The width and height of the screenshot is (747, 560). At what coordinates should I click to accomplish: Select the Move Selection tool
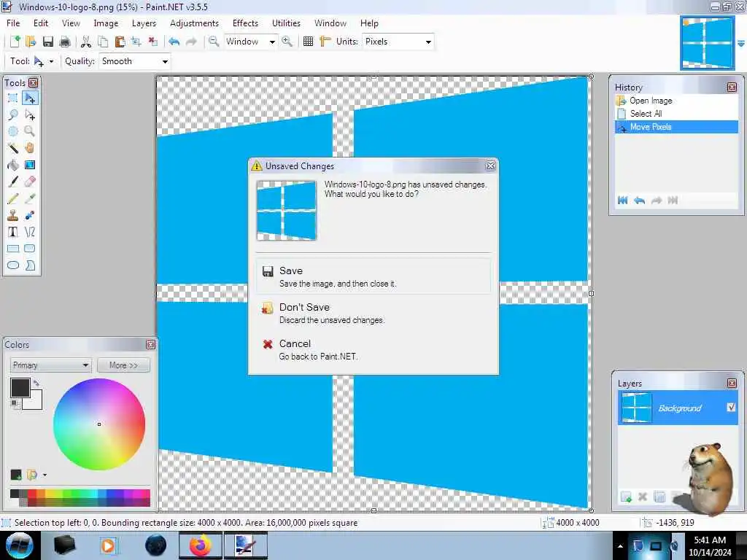coord(30,114)
